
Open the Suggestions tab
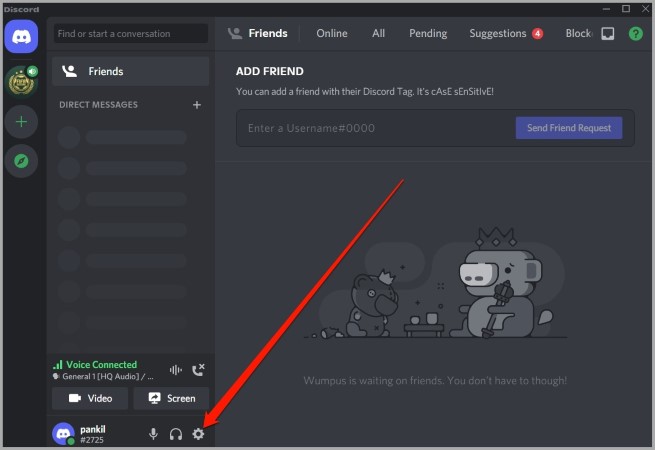click(506, 33)
